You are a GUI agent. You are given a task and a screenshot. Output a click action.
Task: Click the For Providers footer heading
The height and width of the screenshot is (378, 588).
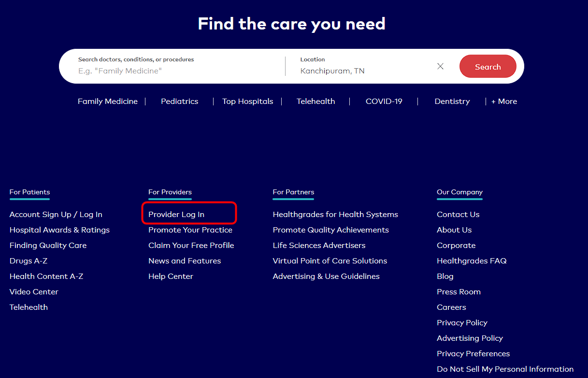coord(170,192)
